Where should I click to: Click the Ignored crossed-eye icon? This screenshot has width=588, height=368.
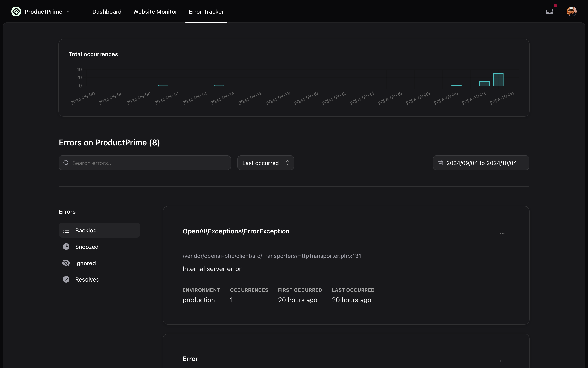click(x=66, y=263)
